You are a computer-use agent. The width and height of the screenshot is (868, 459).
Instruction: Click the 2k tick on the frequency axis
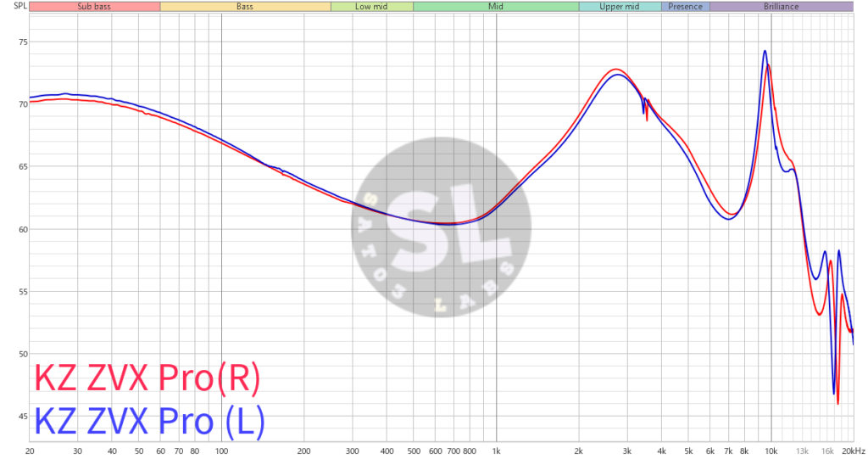[x=578, y=451]
